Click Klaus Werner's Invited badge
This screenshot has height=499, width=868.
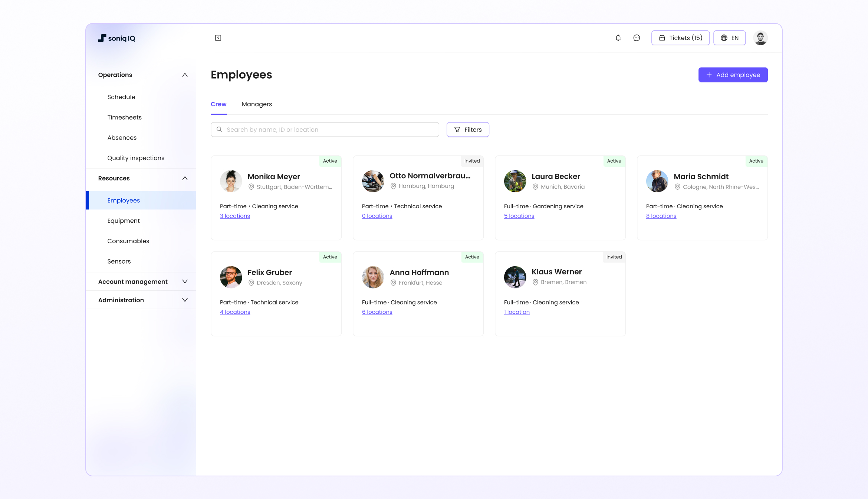click(614, 257)
